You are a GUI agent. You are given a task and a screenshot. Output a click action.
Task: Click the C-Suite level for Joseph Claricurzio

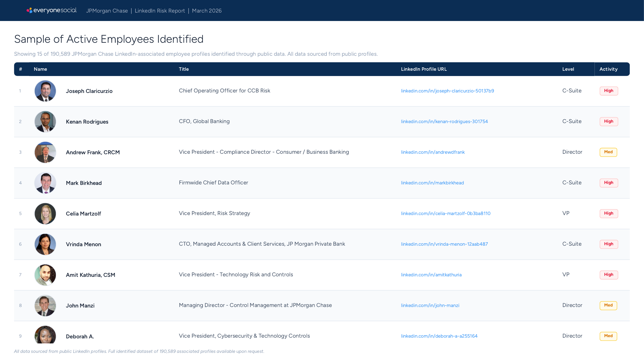pos(572,91)
